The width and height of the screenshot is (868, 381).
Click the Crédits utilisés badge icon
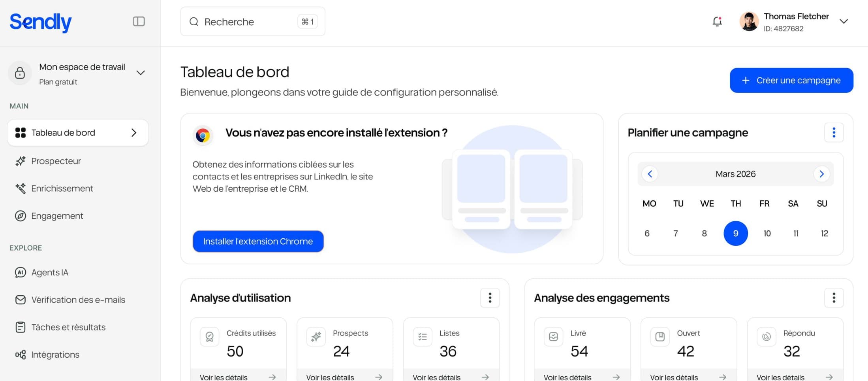click(x=209, y=337)
